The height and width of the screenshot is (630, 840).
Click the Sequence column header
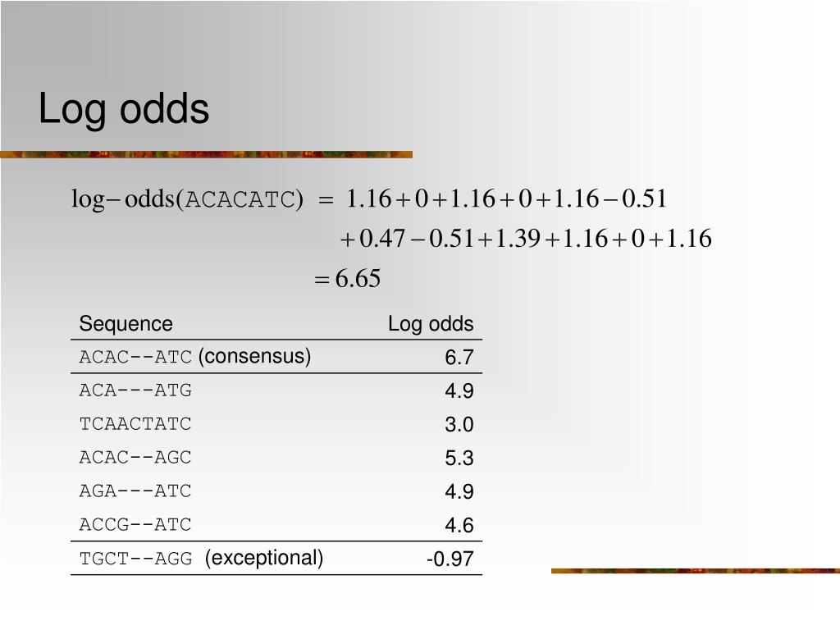[x=126, y=323]
